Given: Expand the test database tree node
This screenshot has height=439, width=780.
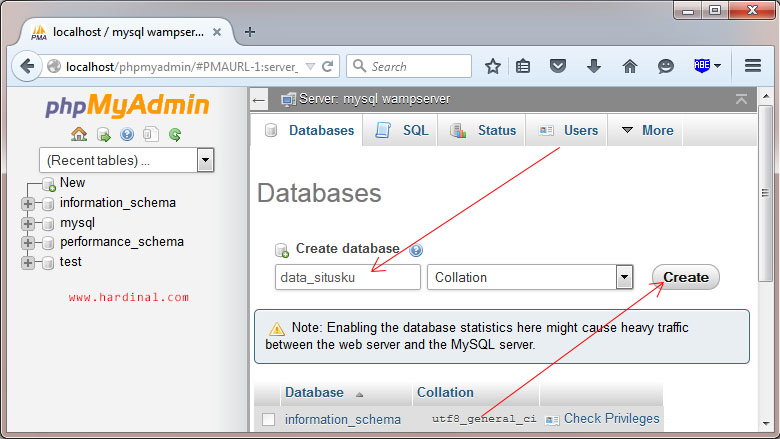Looking at the screenshot, I should click(x=28, y=263).
